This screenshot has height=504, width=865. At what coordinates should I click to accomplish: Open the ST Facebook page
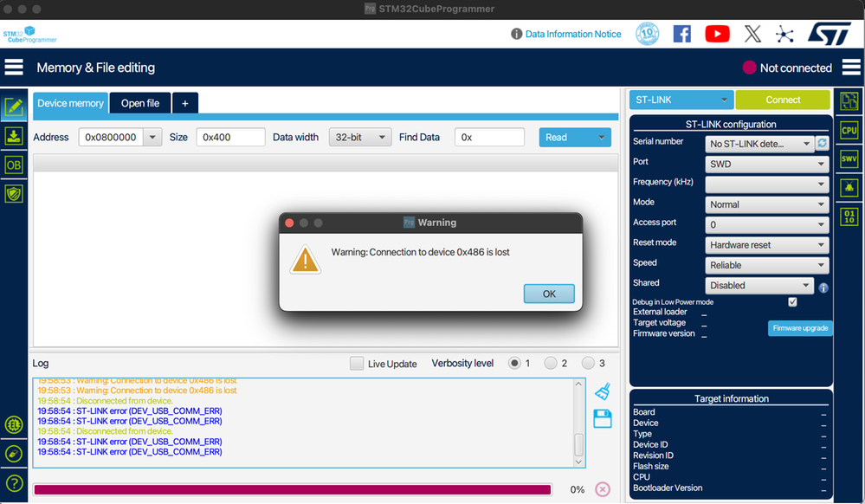681,34
